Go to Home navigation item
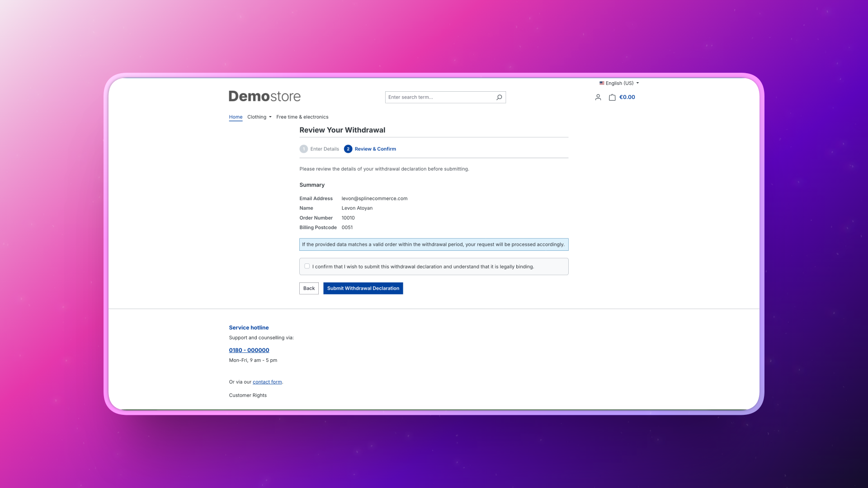The height and width of the screenshot is (488, 868). [236, 117]
